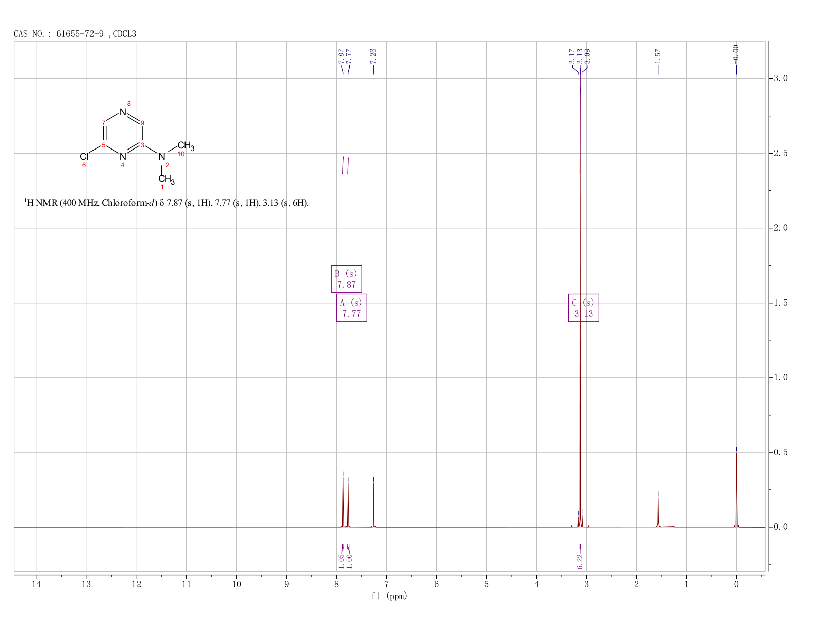
Task: Click the ring nitrogen numbered 4 in the structure
Action: [x=123, y=157]
